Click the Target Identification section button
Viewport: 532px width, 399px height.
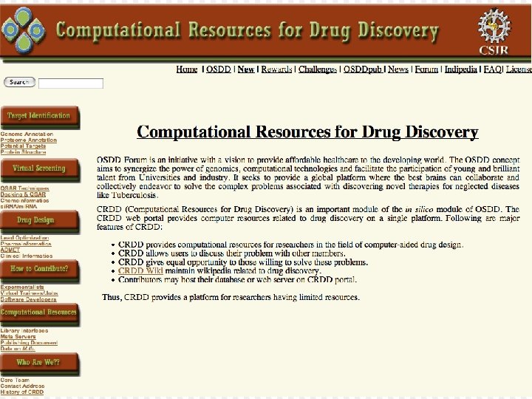pyautogui.click(x=40, y=117)
